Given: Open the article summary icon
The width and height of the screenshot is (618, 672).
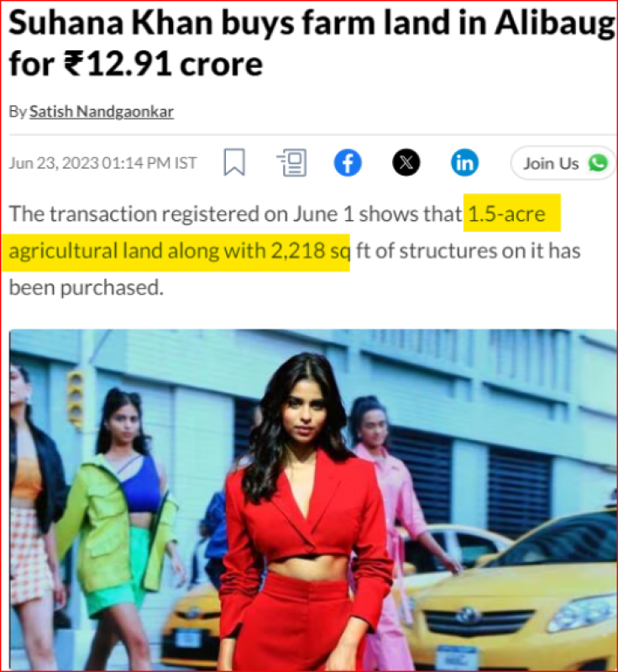Looking at the screenshot, I should [x=291, y=162].
